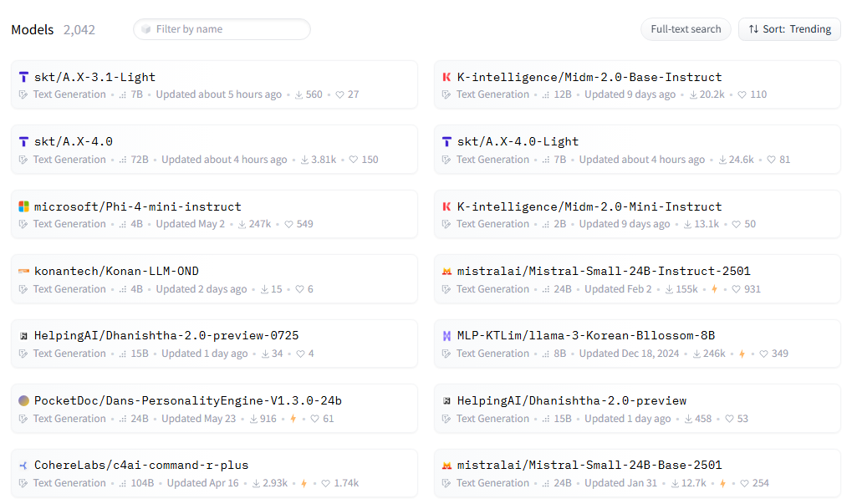Click the lightning inference icon on llama-3-Korean-Bllossom-8B
The image size is (852, 504).
pyautogui.click(x=742, y=354)
